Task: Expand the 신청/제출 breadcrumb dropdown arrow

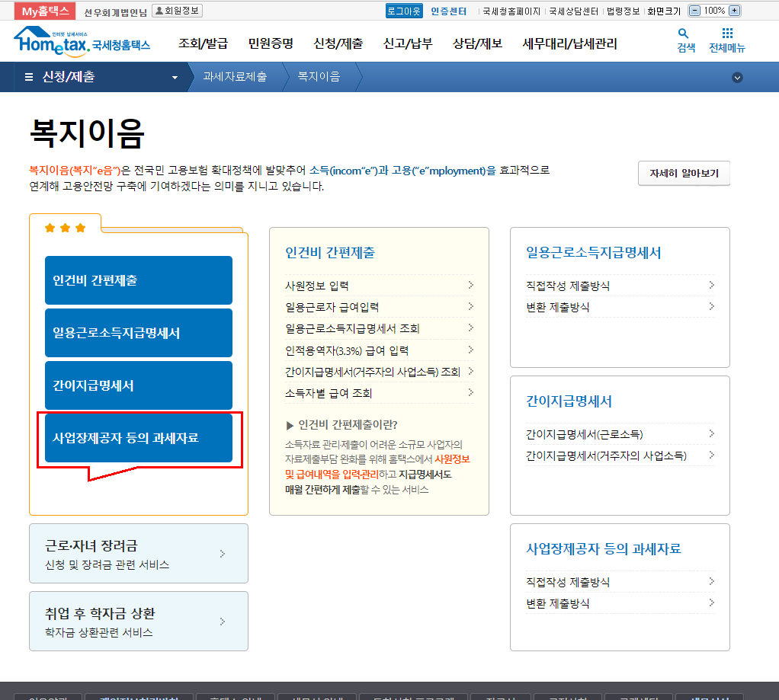Action: pos(175,78)
